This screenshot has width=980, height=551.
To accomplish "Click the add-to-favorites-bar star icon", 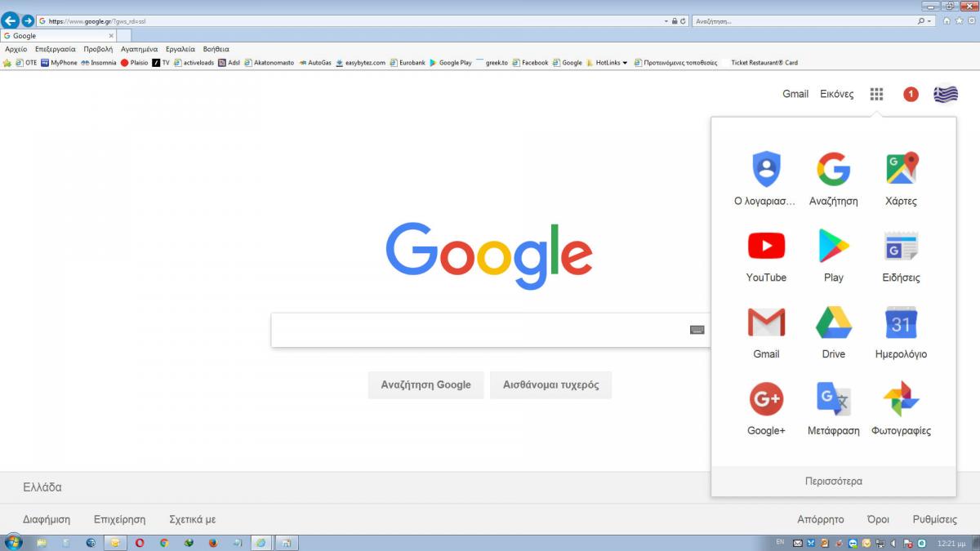I will tap(7, 63).
